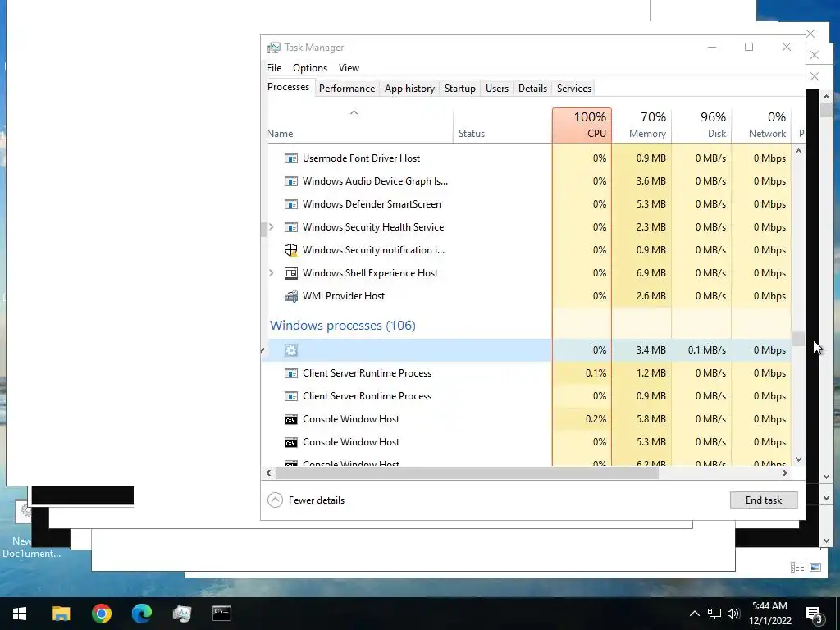Click the process list scroll up arrow
This screenshot has width=840, height=630.
click(798, 152)
